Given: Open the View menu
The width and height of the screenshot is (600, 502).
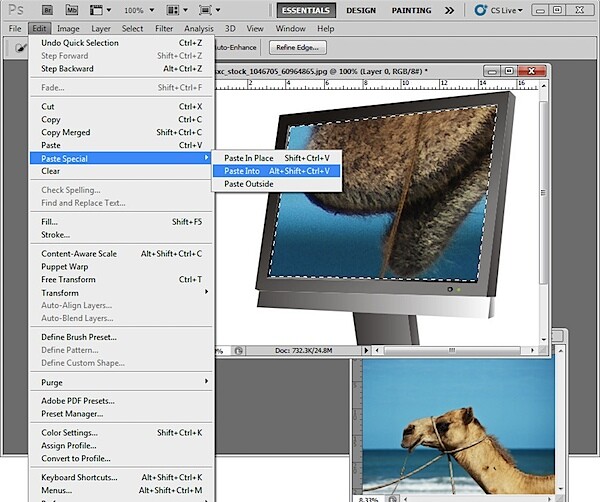Looking at the screenshot, I should pyautogui.click(x=255, y=29).
